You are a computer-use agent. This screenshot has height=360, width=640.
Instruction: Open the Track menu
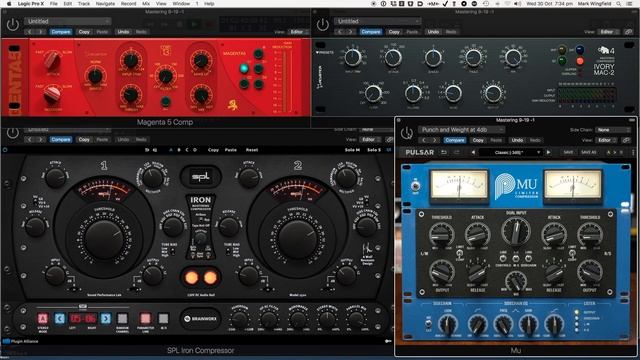[84, 4]
